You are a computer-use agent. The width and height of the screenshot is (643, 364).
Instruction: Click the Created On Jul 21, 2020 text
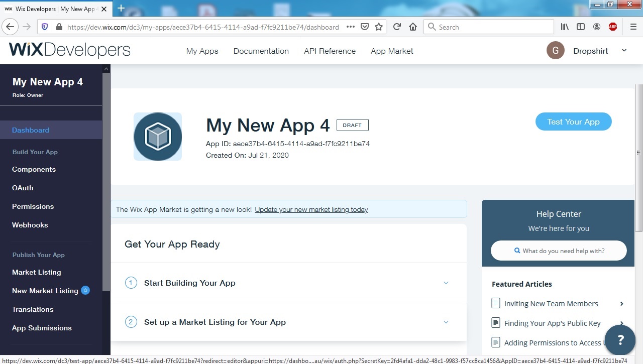(x=247, y=155)
